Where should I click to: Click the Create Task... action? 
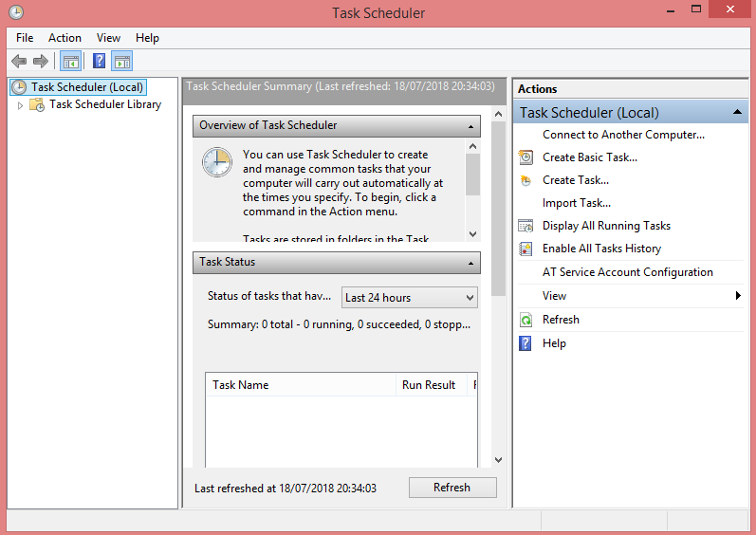tap(576, 180)
